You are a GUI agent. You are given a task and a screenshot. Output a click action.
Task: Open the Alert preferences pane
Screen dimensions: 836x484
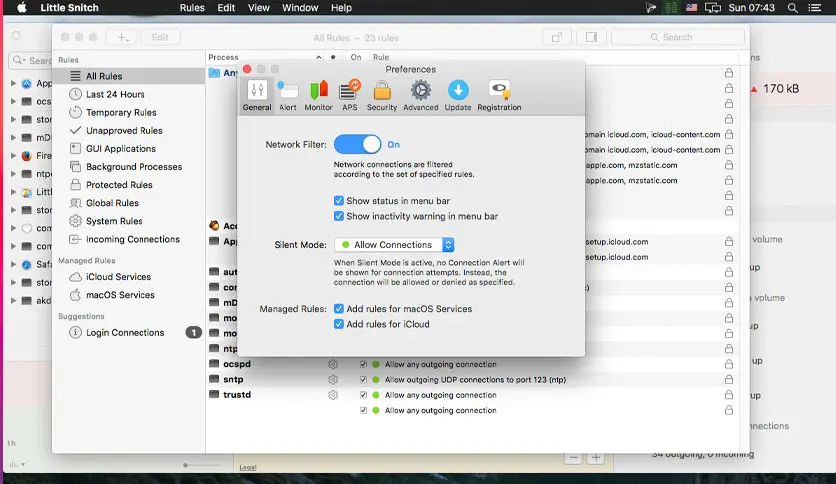pyautogui.click(x=288, y=96)
